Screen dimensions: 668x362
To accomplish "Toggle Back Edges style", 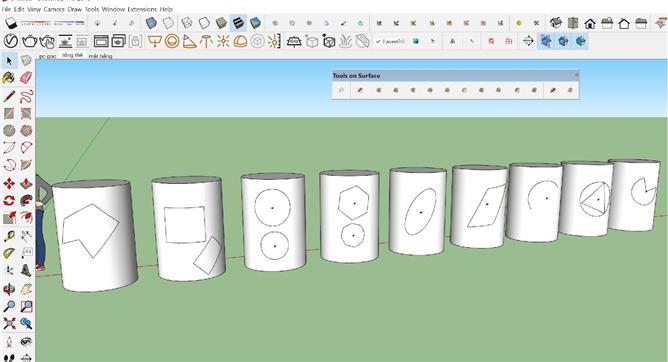I will click(168, 23).
